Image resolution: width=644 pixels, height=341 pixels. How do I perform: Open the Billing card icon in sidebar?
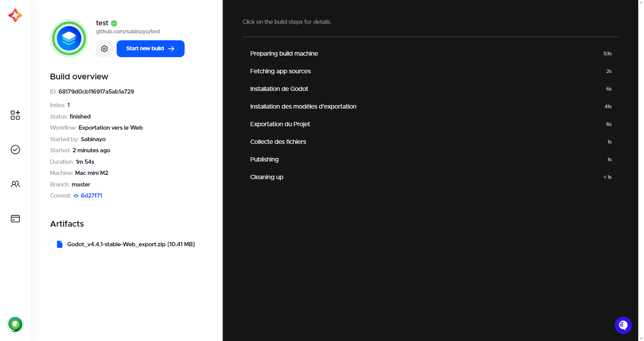[x=15, y=219]
